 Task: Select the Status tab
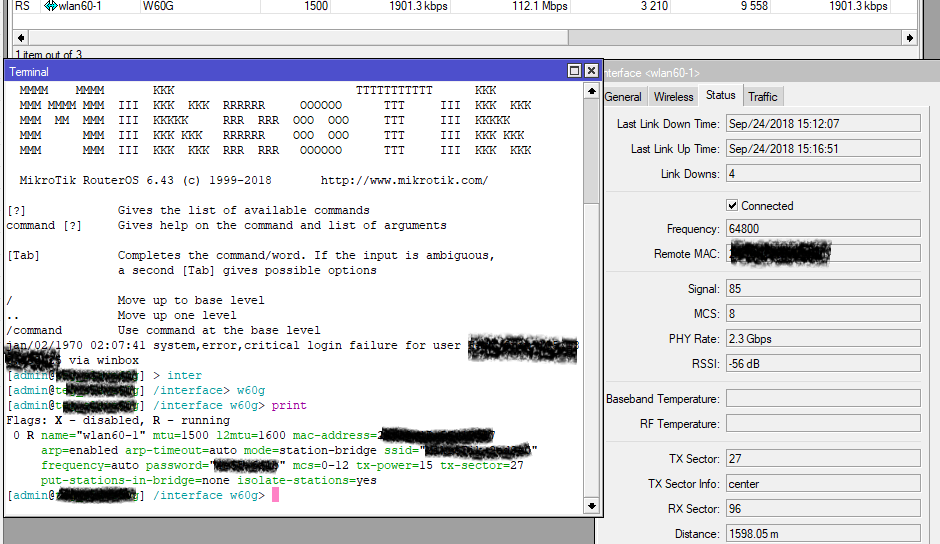tap(721, 95)
